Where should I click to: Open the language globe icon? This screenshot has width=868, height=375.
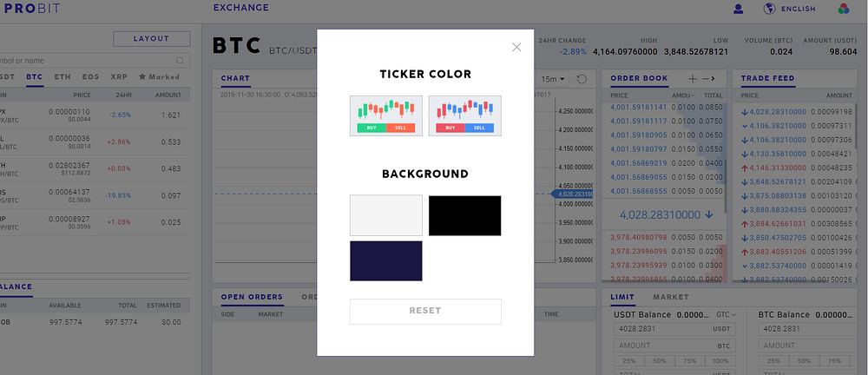(769, 9)
